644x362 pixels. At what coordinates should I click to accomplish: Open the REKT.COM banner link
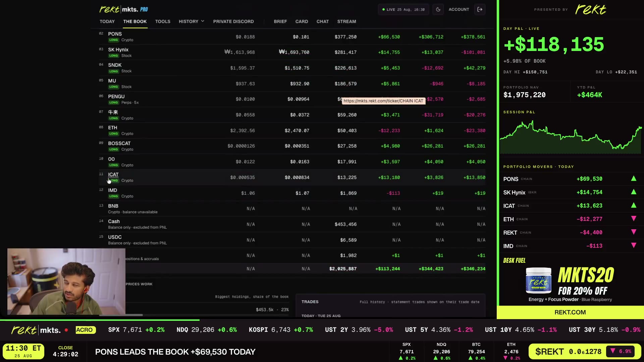tap(570, 312)
